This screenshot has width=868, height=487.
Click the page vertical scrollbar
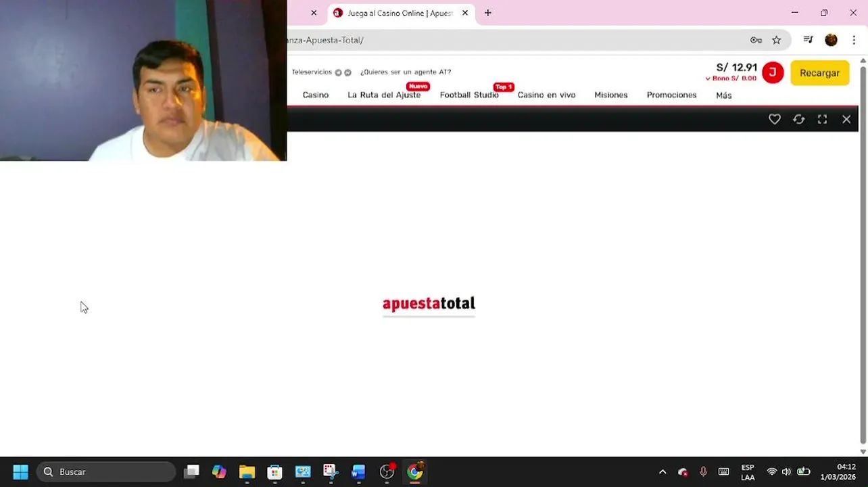point(863,254)
